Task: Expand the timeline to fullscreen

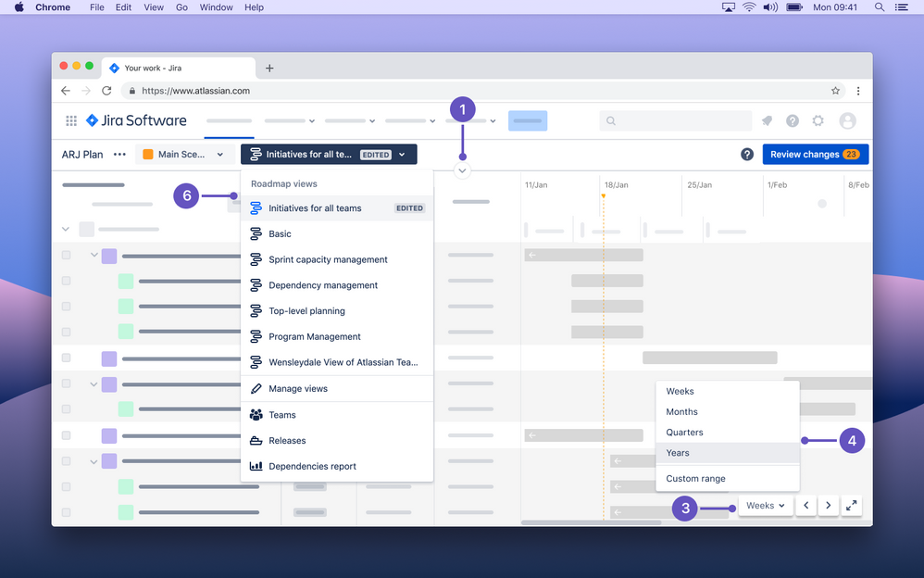Action: (x=851, y=505)
